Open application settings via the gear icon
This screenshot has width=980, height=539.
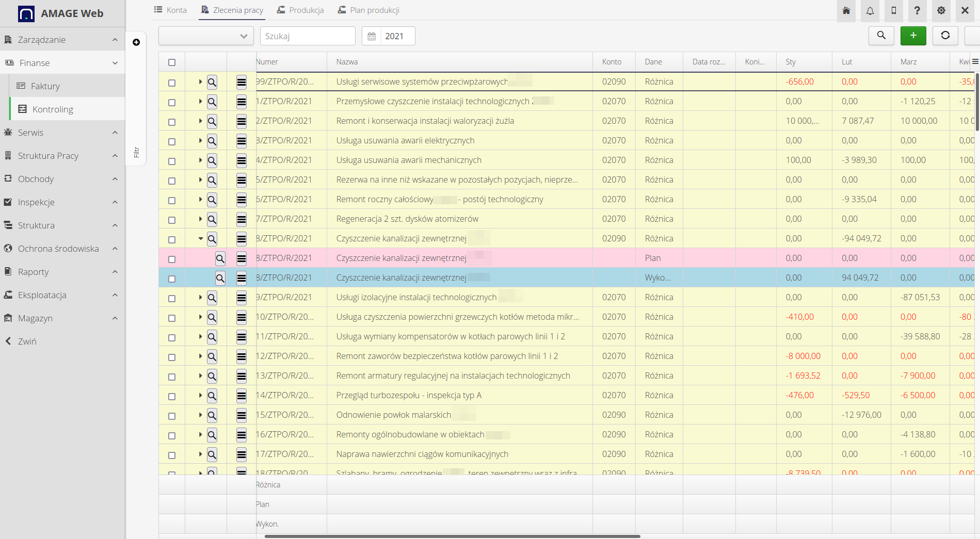(x=941, y=10)
